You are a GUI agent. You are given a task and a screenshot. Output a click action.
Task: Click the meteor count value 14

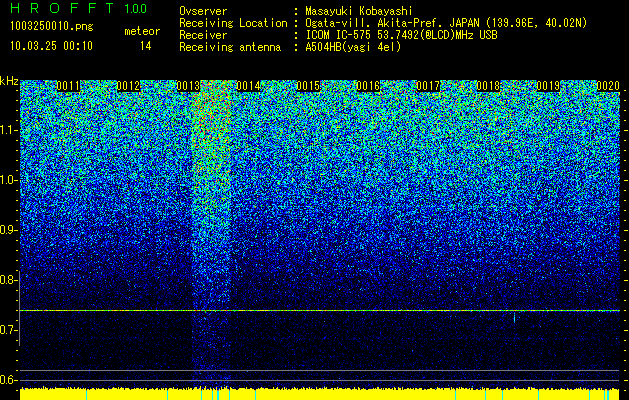(x=146, y=46)
